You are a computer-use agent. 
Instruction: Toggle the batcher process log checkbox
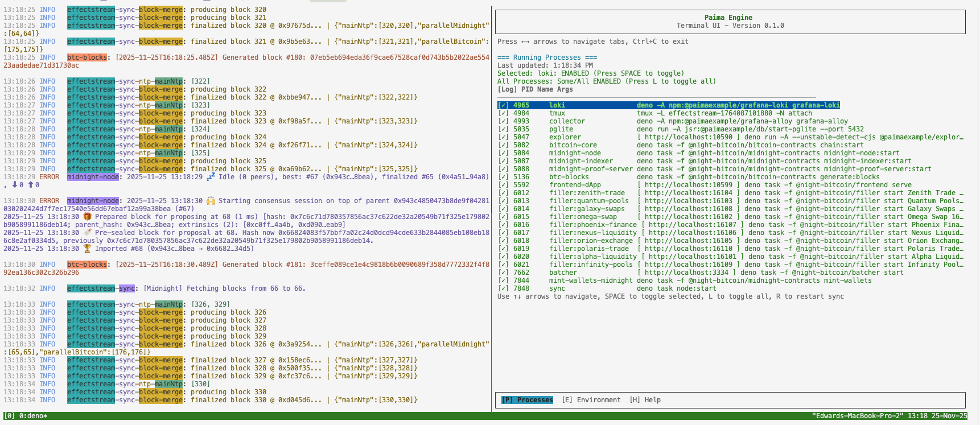pyautogui.click(x=503, y=273)
